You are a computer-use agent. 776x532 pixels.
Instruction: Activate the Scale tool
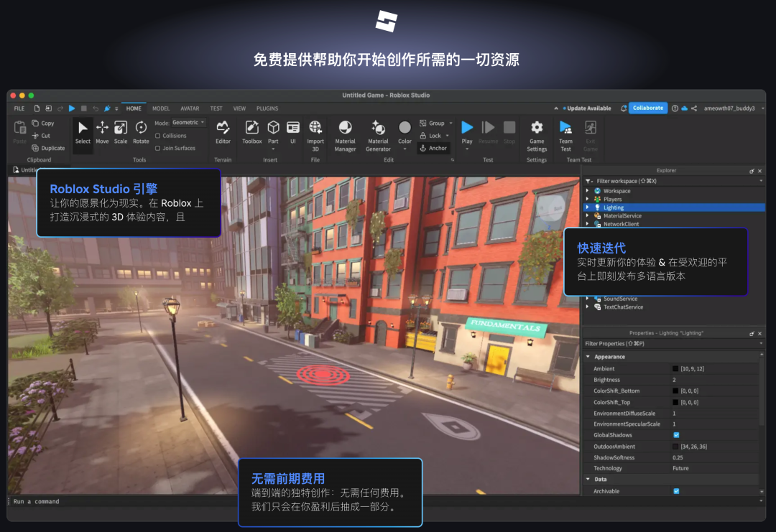[x=120, y=132]
